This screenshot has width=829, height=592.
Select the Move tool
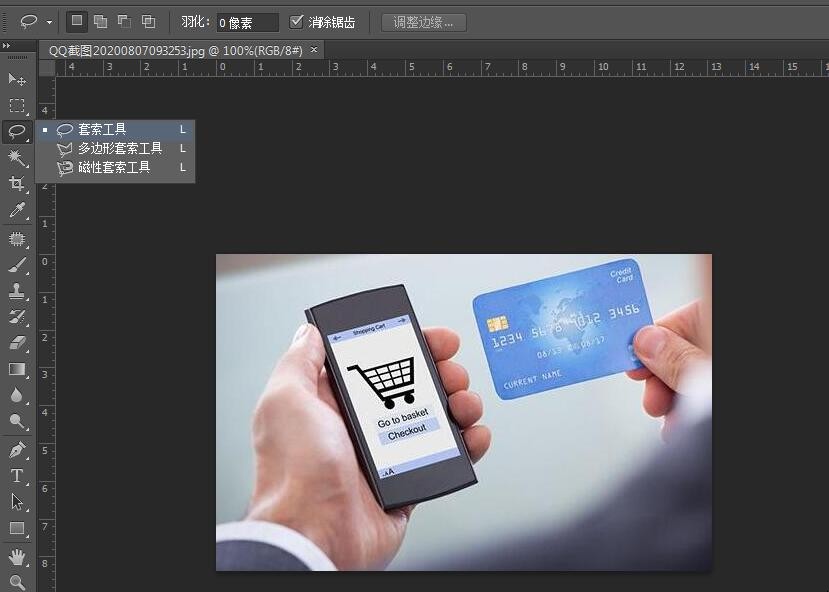pyautogui.click(x=17, y=79)
